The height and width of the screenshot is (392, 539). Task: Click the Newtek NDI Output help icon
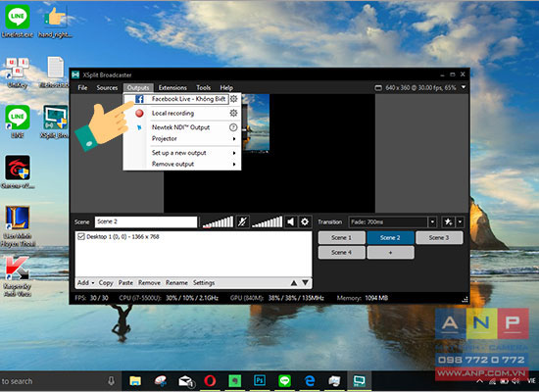click(x=233, y=127)
